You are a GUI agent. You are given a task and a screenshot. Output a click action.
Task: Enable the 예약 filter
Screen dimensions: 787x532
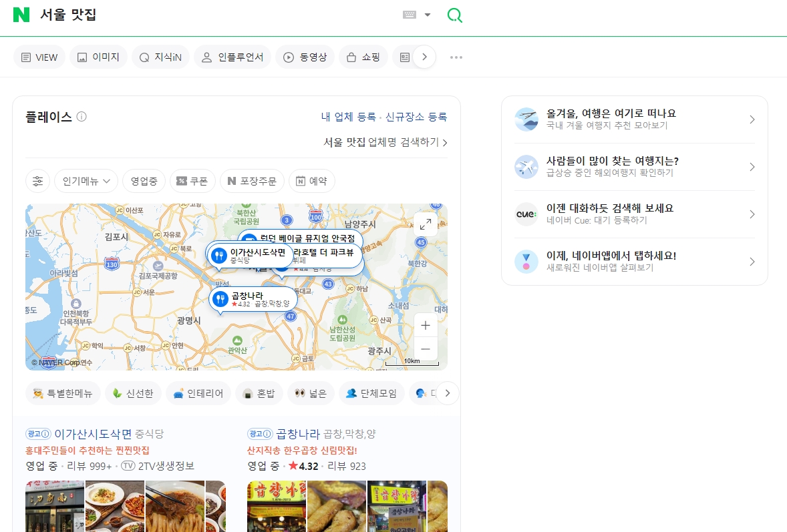coord(311,180)
